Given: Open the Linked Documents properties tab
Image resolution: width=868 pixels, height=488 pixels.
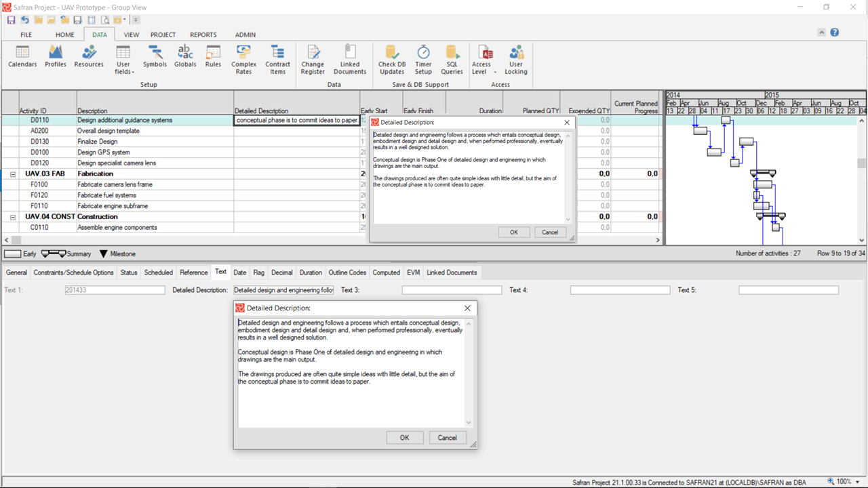Looking at the screenshot, I should click(452, 272).
